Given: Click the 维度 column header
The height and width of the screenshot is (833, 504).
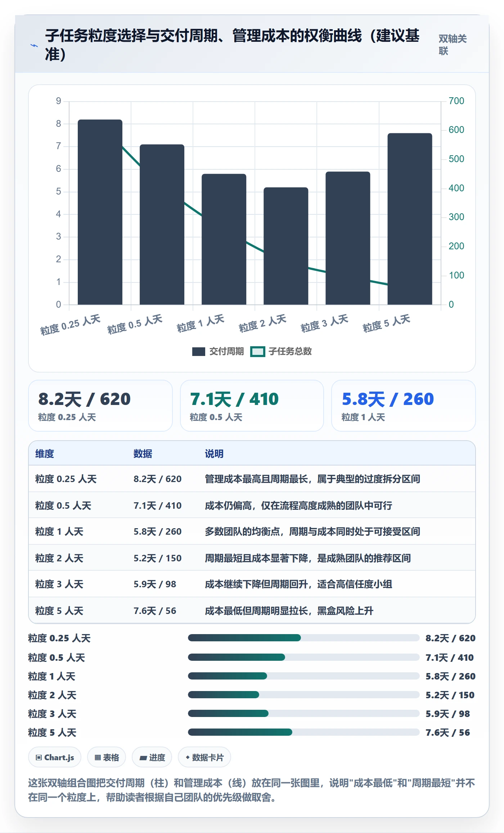Looking at the screenshot, I should coord(45,454).
